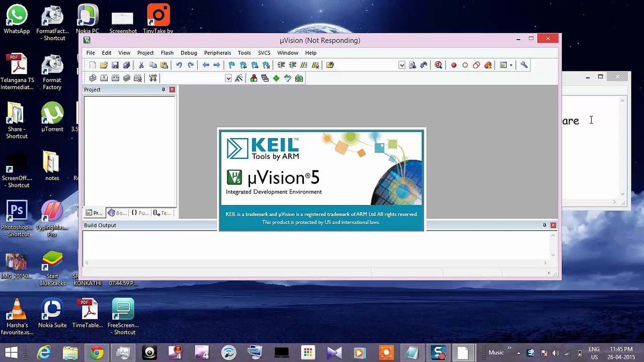Screen dimensions: 644x362
Task: Open Manage Multi-Project Workspace
Action: pos(265,78)
